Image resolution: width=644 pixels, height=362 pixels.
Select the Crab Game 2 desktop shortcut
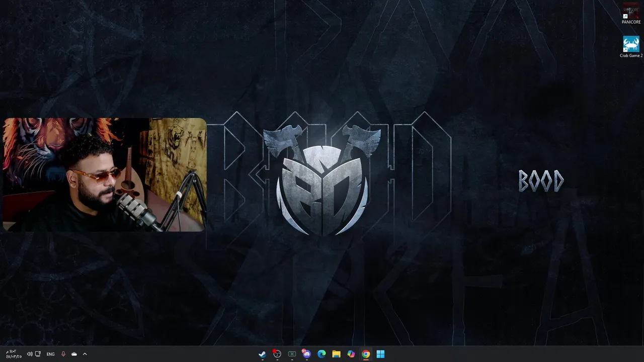click(x=631, y=47)
